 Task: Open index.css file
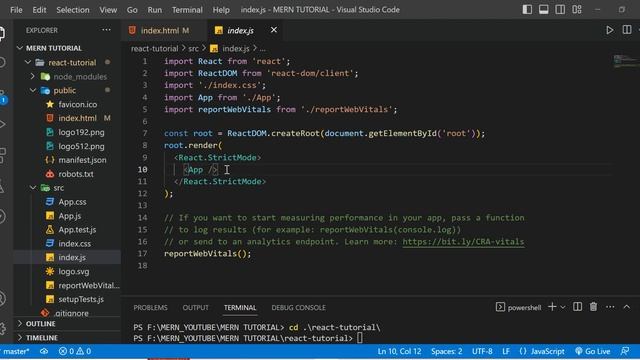pos(68,244)
